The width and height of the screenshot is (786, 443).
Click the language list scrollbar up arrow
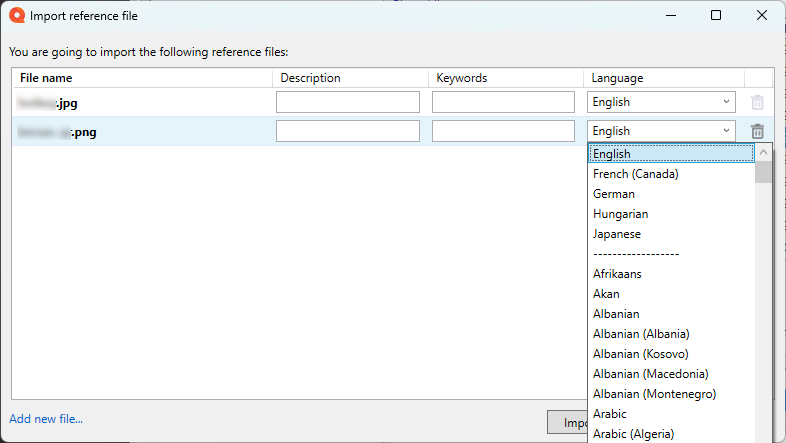coord(764,154)
